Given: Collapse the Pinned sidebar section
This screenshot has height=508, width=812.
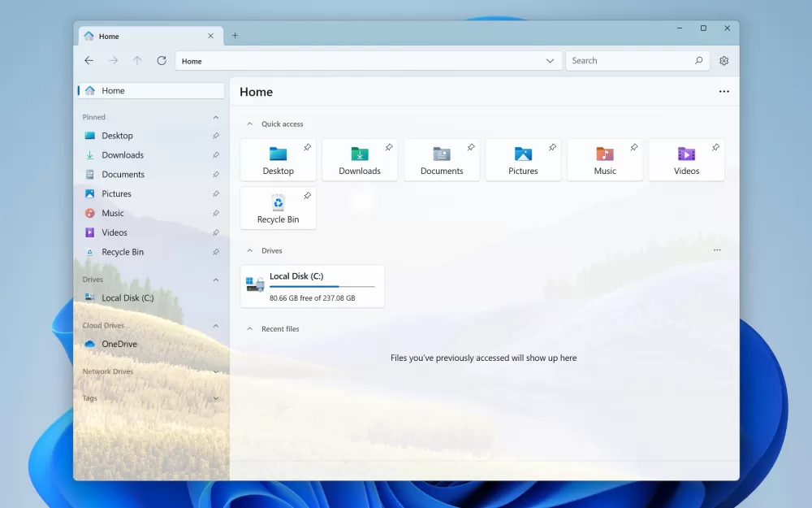Looking at the screenshot, I should click(216, 117).
